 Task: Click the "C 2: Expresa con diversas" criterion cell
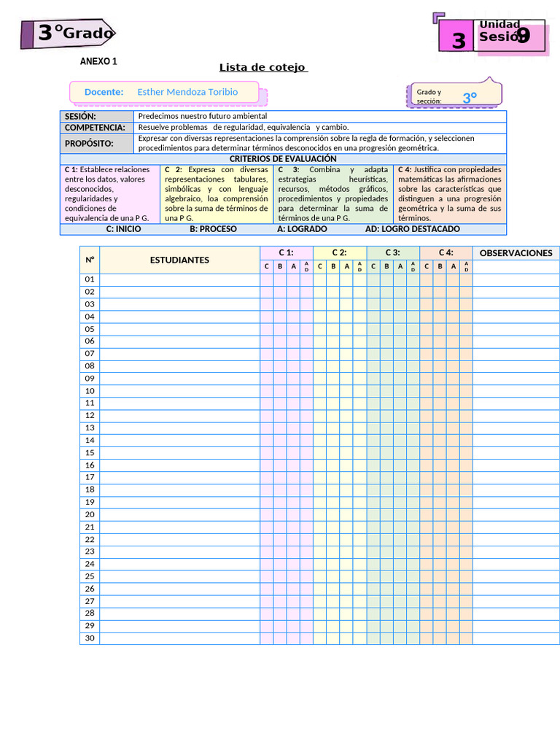point(217,194)
